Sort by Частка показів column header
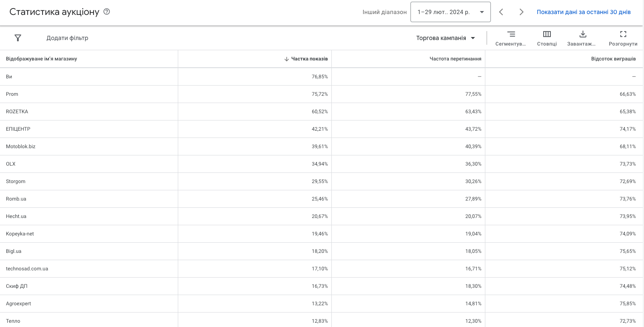 306,59
